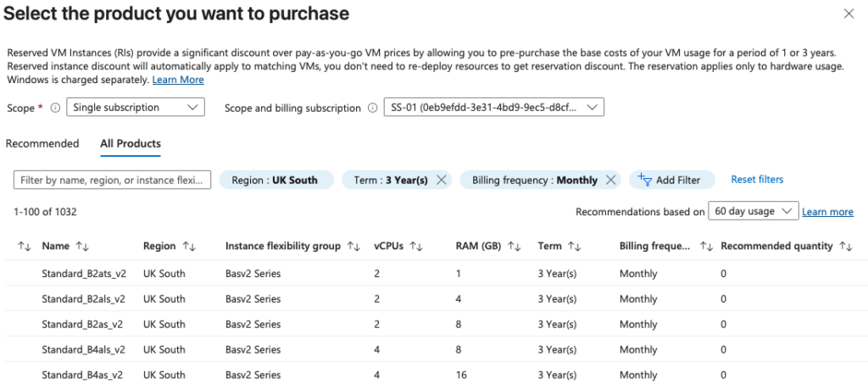868x384 pixels.
Task: Click the Add Filter button
Action: 670,180
